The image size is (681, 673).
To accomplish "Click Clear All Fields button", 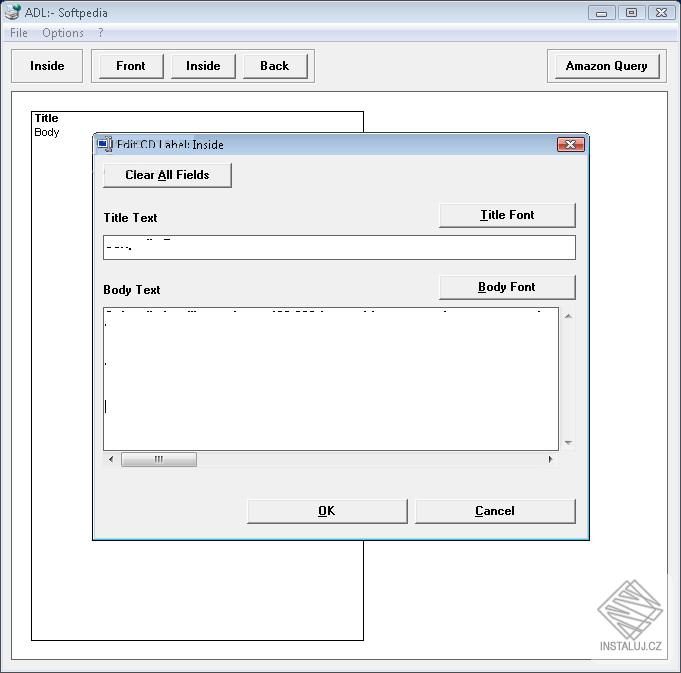I will 167,175.
